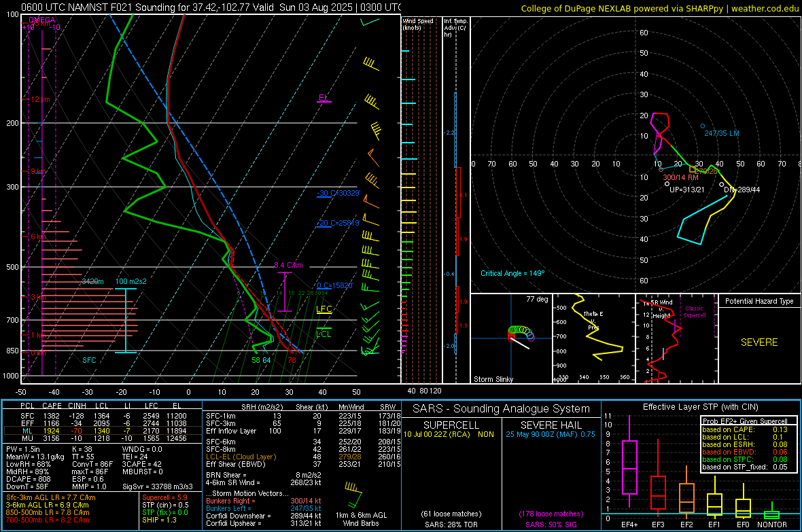This screenshot has width=802, height=532.
Task: Click the red 'Supercell = 5.9' parameter
Action: point(164,497)
